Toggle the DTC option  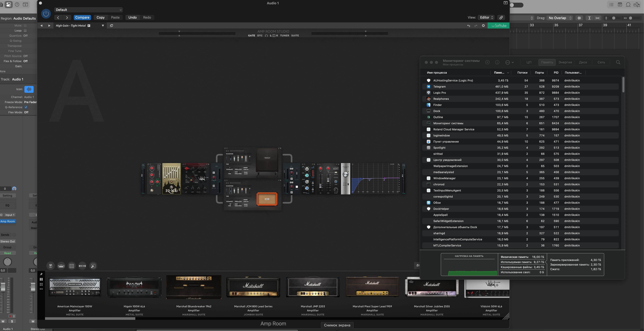(x=260, y=36)
